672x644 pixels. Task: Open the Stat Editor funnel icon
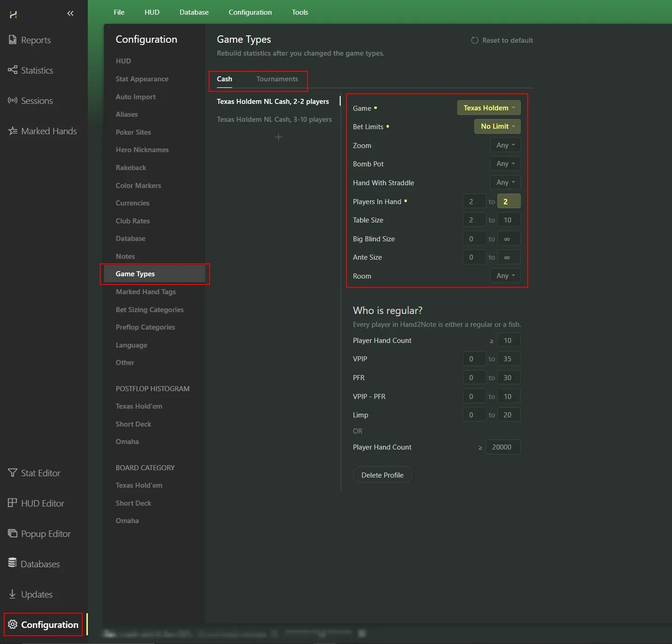tap(12, 473)
